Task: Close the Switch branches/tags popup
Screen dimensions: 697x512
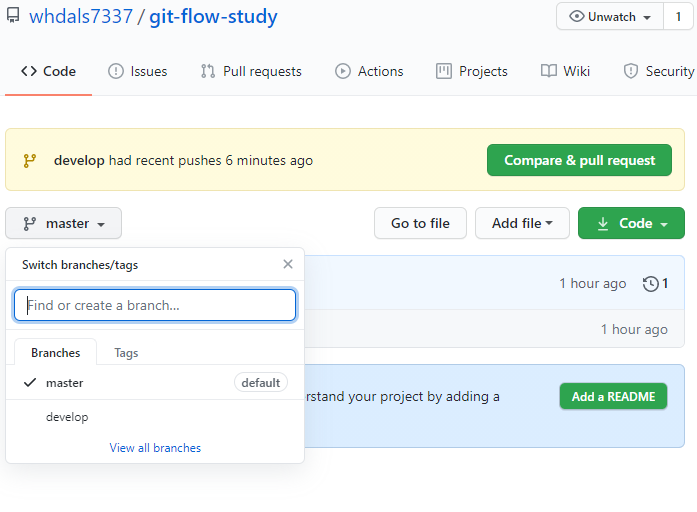Action: tap(288, 264)
